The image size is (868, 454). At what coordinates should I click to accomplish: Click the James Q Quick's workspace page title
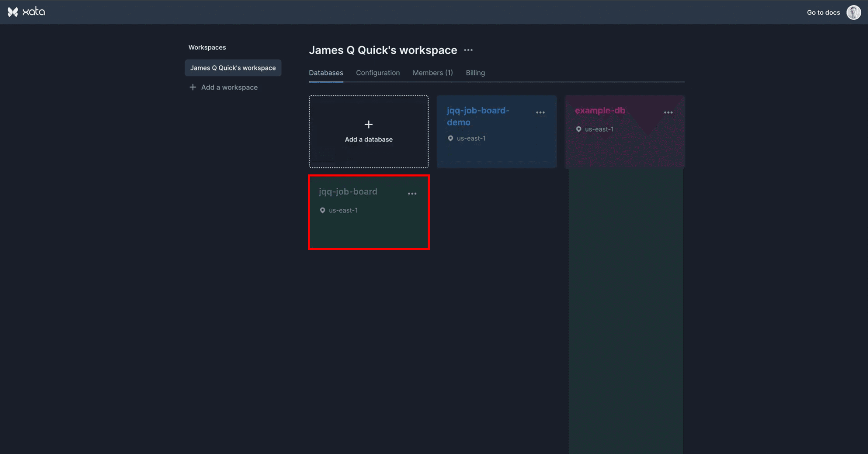(x=383, y=50)
